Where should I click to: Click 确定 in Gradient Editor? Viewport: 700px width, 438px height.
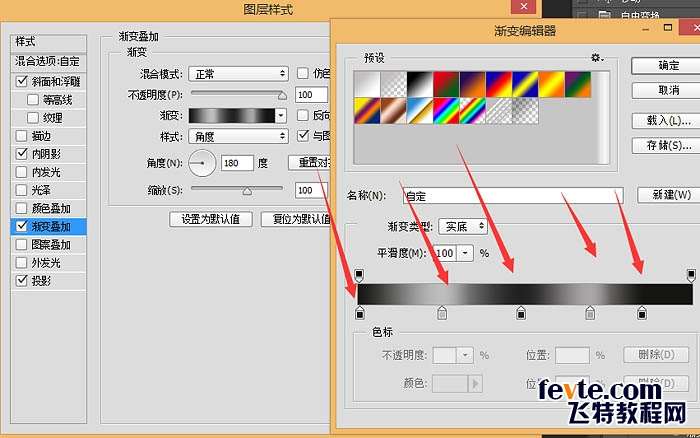(668, 66)
